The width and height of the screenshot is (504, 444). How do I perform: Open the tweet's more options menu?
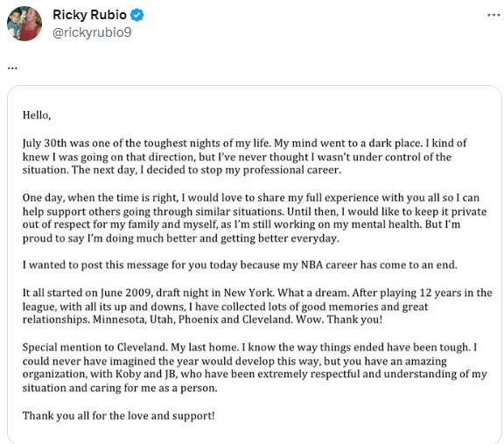pyautogui.click(x=493, y=15)
